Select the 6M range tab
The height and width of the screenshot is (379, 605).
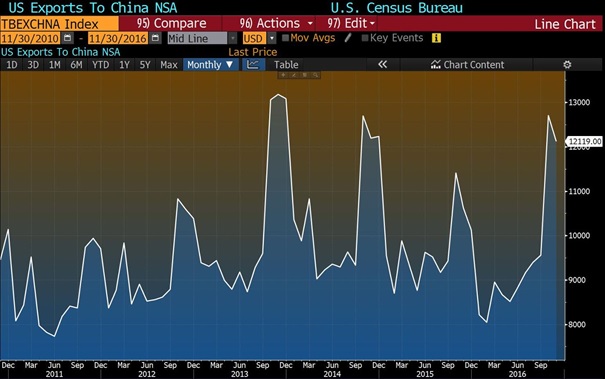point(76,64)
